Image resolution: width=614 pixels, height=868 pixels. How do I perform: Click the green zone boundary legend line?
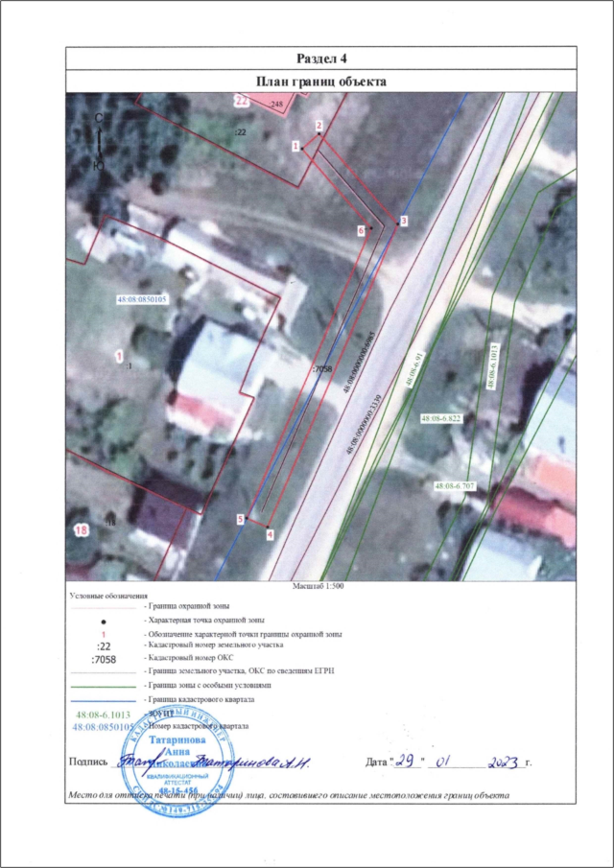pyautogui.click(x=103, y=687)
